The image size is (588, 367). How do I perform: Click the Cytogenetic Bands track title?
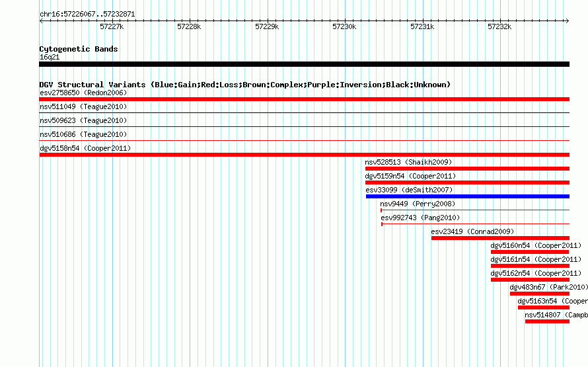(x=79, y=49)
